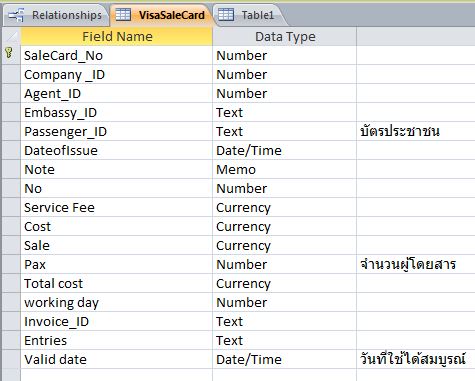Click the Thai description of Pax field
The width and height of the screenshot is (475, 381).
[408, 264]
